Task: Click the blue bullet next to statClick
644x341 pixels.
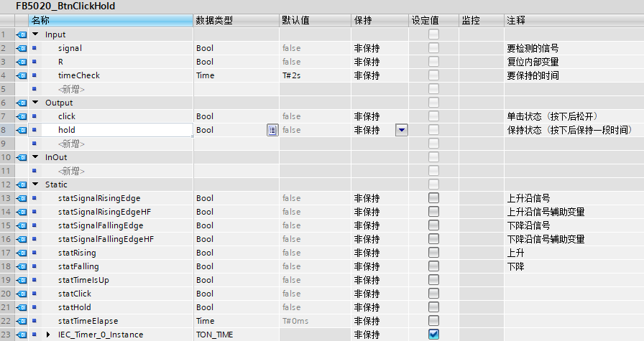Action: [34, 294]
